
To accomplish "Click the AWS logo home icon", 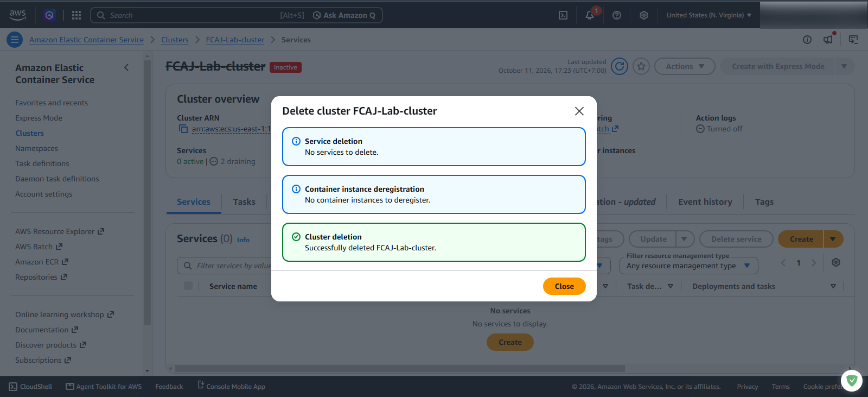I will coord(17,15).
